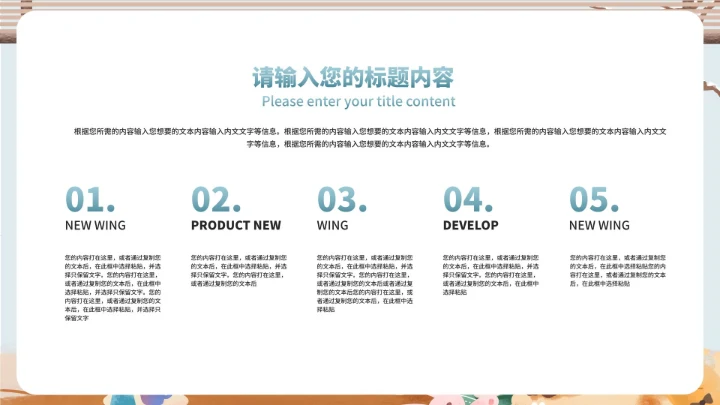Select the 'PRODUCT NEW' label
The height and width of the screenshot is (405, 720).
[236, 225]
